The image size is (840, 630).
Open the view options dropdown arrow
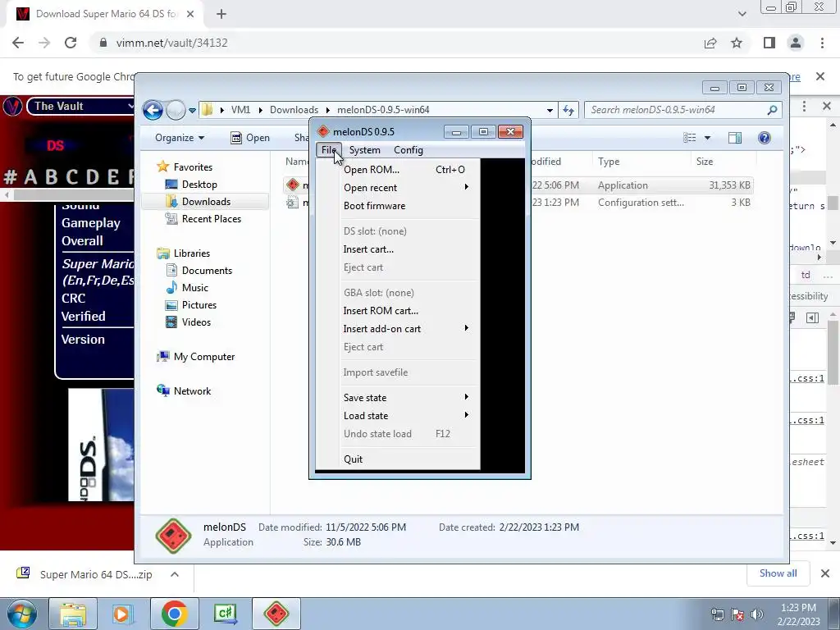707,138
